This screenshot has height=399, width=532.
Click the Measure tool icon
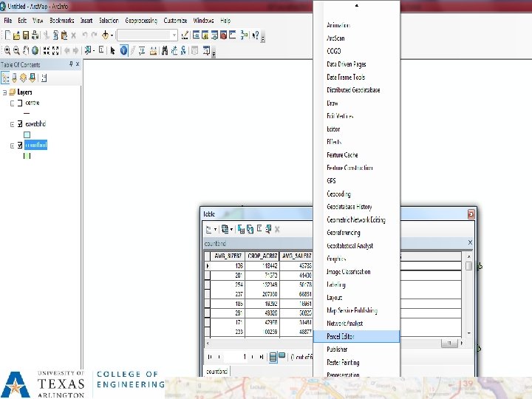(x=153, y=50)
